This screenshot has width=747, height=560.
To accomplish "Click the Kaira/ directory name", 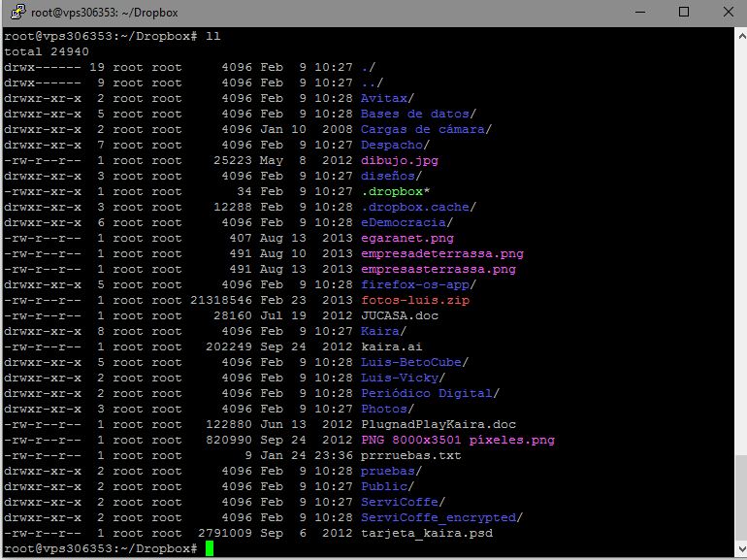I will tap(383, 331).
